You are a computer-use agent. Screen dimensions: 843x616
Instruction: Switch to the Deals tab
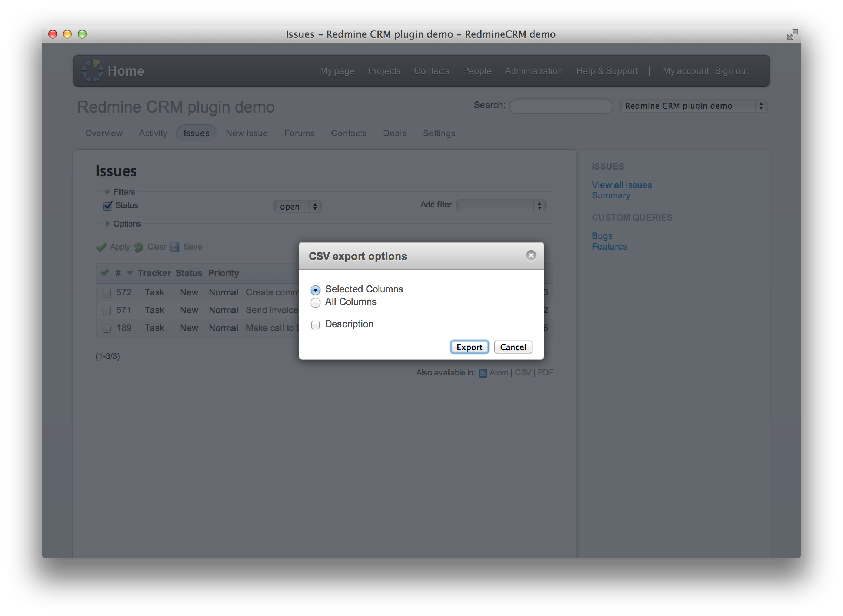click(x=394, y=133)
